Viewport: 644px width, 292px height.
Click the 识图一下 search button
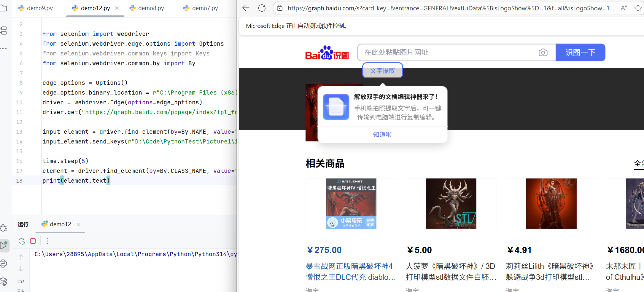[x=580, y=52]
